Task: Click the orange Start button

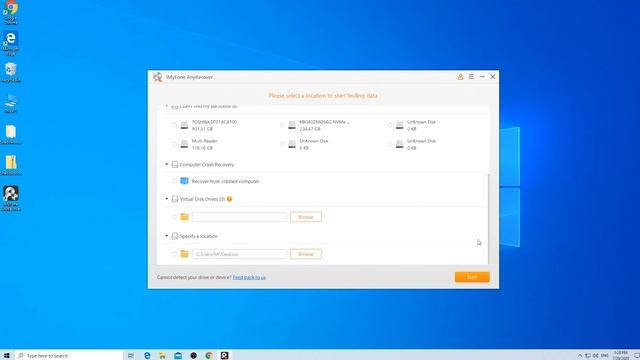Action: (x=472, y=277)
